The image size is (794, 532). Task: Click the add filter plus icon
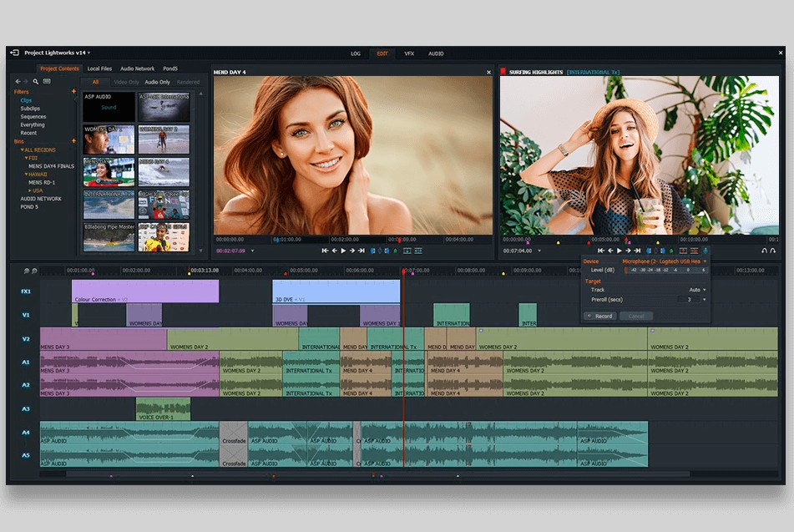tap(73, 92)
